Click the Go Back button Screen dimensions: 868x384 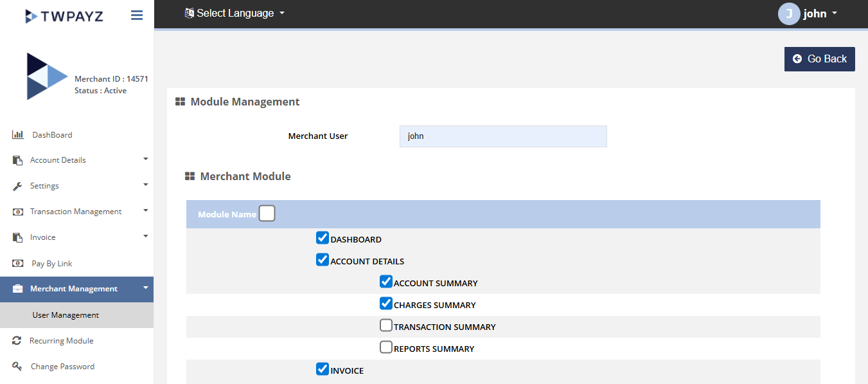pyautogui.click(x=819, y=59)
